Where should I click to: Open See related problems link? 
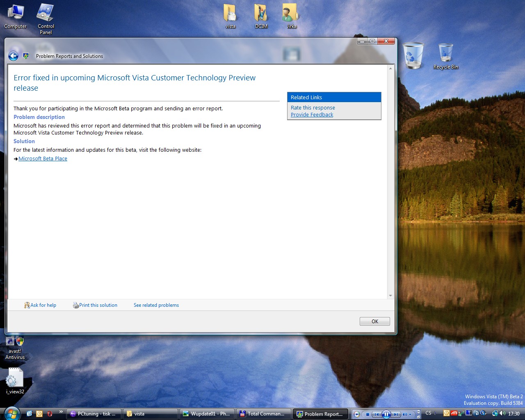tap(156, 305)
